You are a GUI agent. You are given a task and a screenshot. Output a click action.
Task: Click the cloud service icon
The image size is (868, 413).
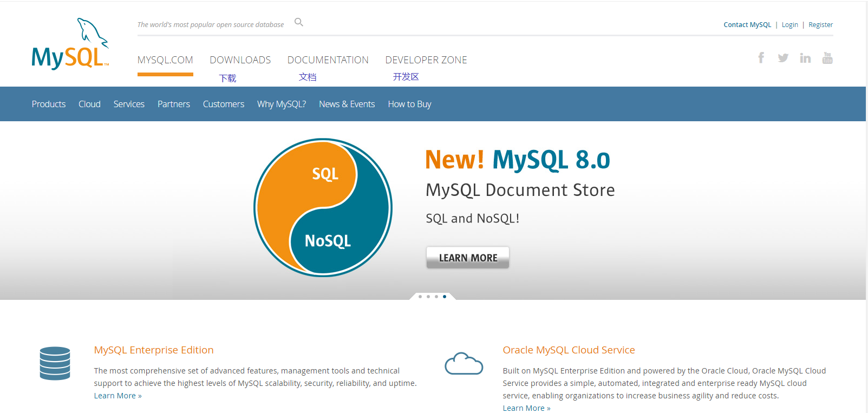click(x=464, y=363)
